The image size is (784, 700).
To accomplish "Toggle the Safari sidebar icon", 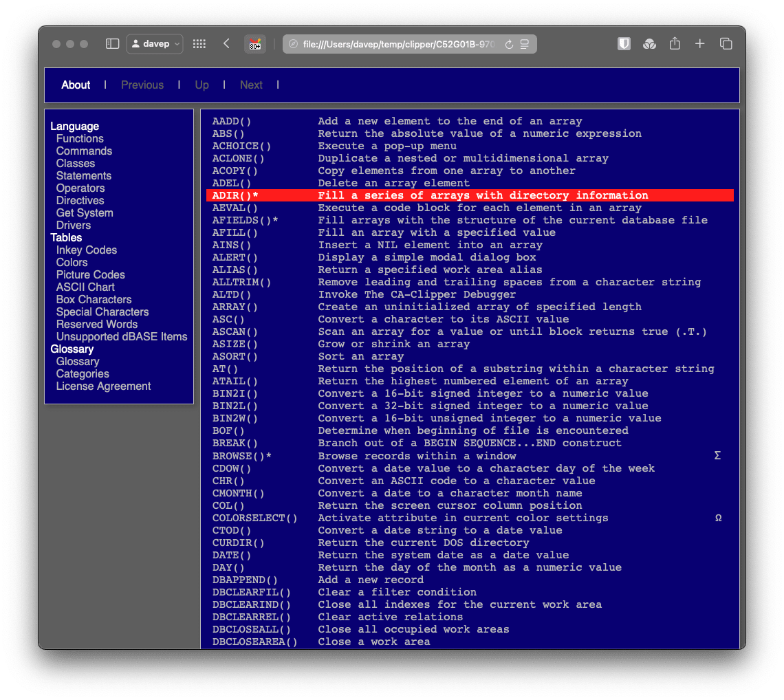I will pos(113,44).
